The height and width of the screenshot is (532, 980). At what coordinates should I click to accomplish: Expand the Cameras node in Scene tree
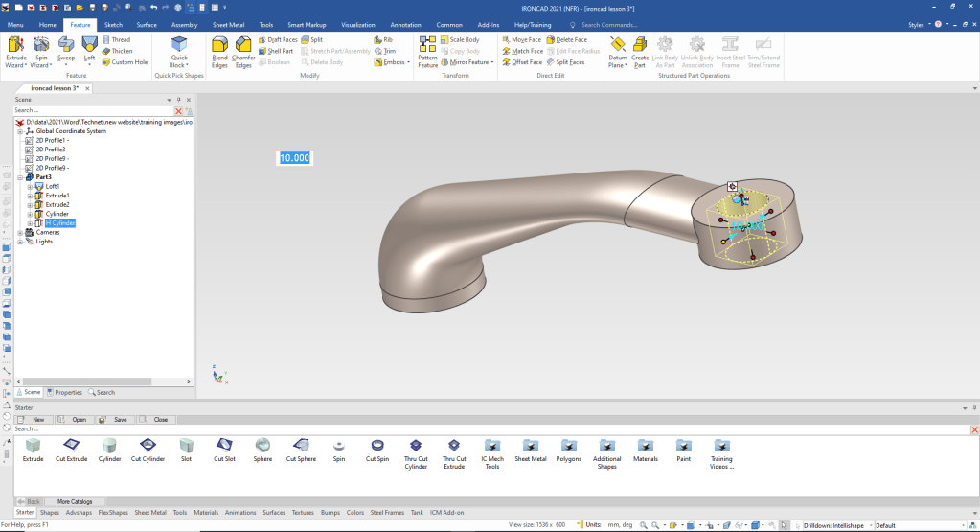coord(20,232)
